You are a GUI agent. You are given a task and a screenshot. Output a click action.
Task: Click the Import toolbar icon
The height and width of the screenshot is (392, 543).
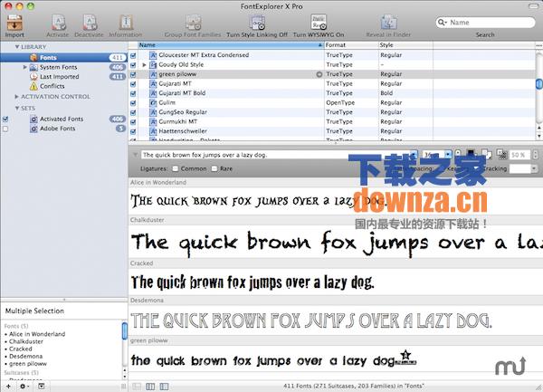(x=14, y=23)
